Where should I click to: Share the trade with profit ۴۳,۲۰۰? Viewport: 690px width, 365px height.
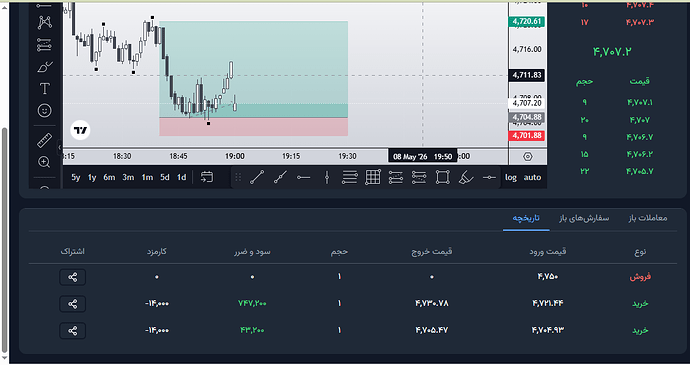coord(73,331)
